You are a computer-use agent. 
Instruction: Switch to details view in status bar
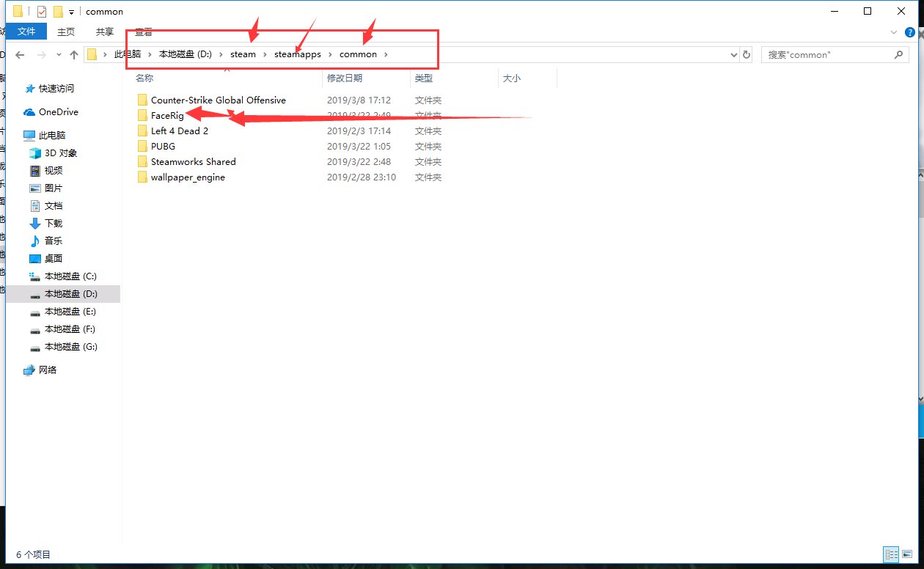pyautogui.click(x=892, y=554)
